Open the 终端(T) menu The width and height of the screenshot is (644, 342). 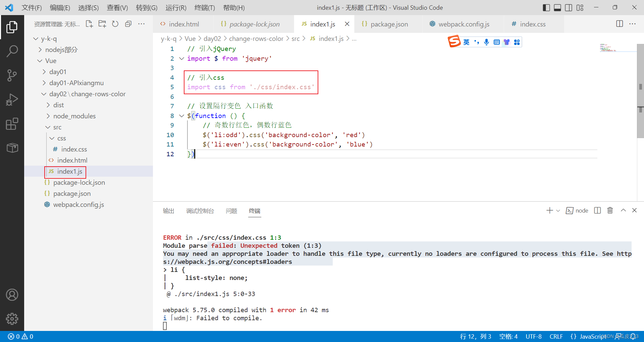(x=205, y=7)
